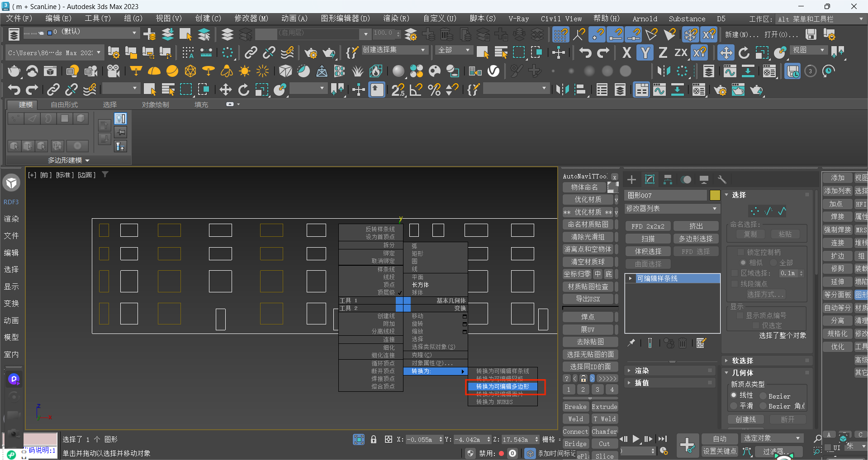Switch to the 自由形式 ribbon tab

coord(64,104)
